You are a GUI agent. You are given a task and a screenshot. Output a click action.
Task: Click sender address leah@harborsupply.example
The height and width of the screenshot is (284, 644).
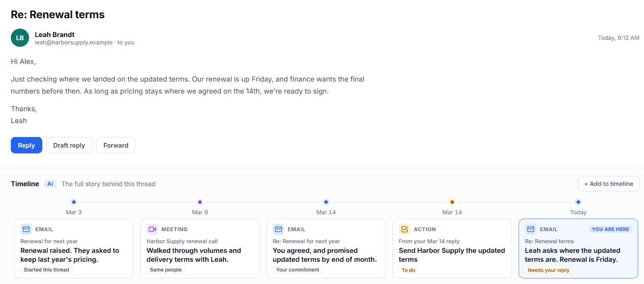pyautogui.click(x=74, y=42)
